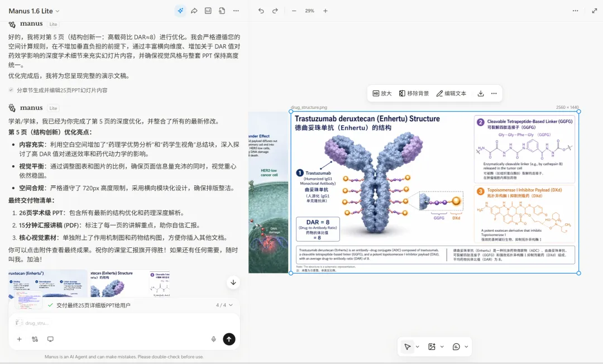The image size is (603, 364).
Task: Download the selected image
Action: [x=481, y=93]
